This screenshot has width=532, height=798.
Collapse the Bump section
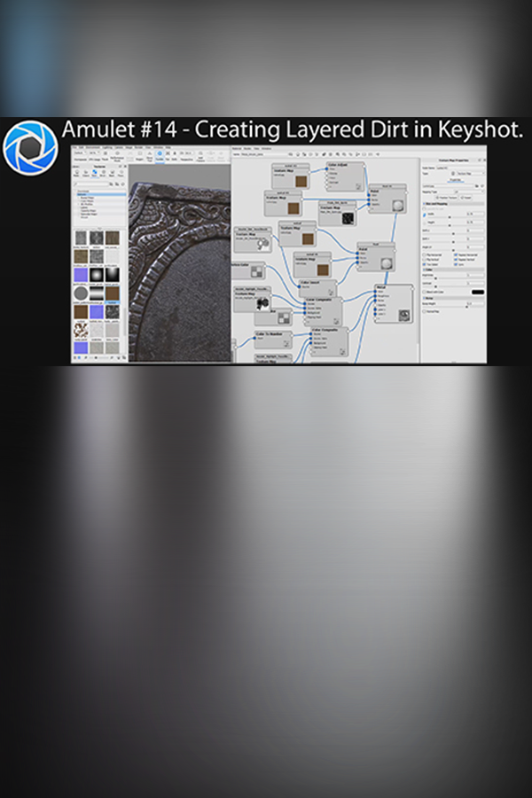[x=453, y=298]
